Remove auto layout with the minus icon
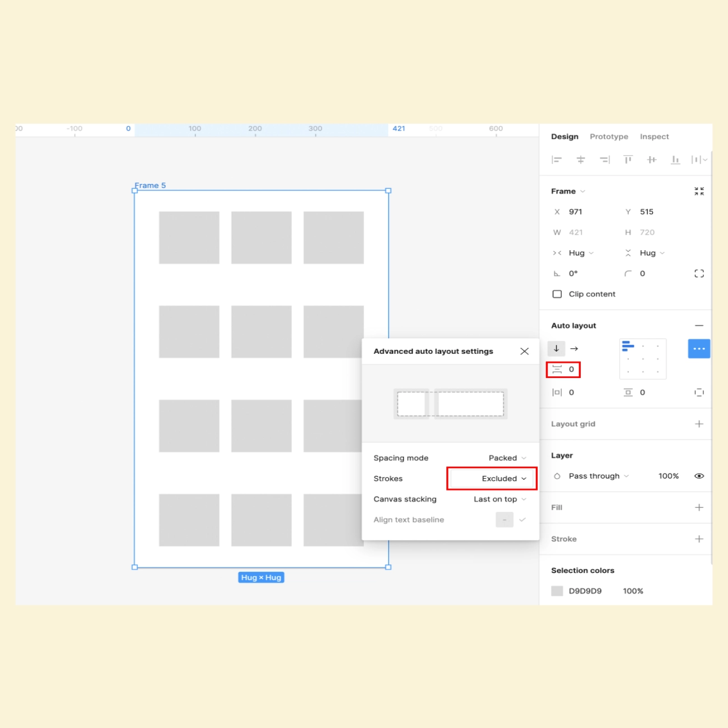This screenshot has height=728, width=728. (699, 326)
